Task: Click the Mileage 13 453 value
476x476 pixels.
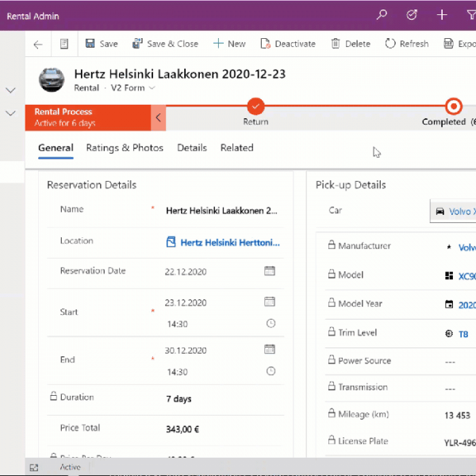Action: [457, 415]
